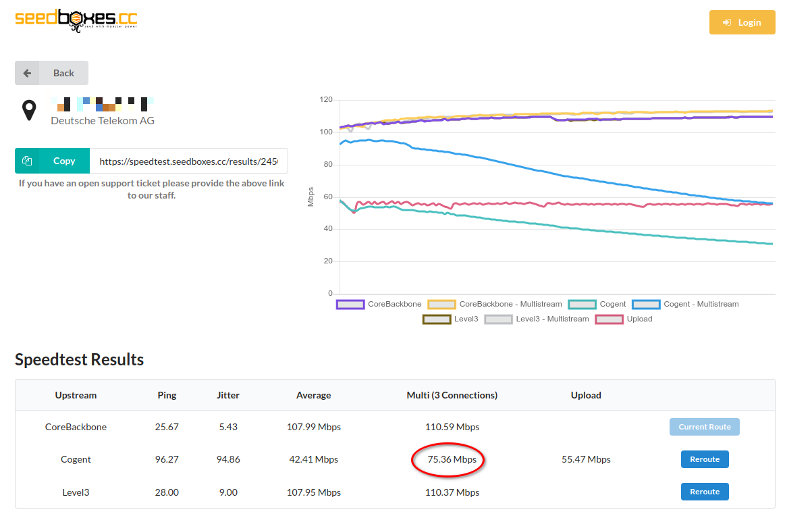This screenshot has height=518, width=812.
Task: Toggle Level3 - Multistream legend swatch
Action: 498,319
